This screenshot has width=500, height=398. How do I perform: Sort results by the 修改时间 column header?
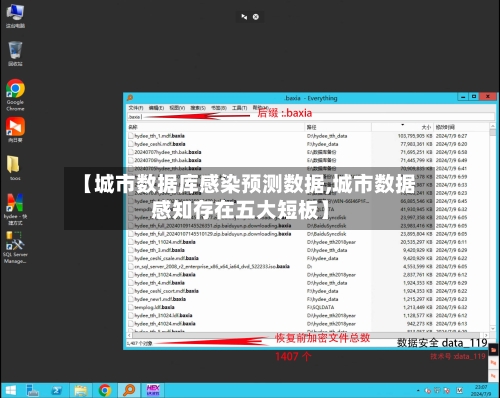pyautogui.click(x=462, y=127)
